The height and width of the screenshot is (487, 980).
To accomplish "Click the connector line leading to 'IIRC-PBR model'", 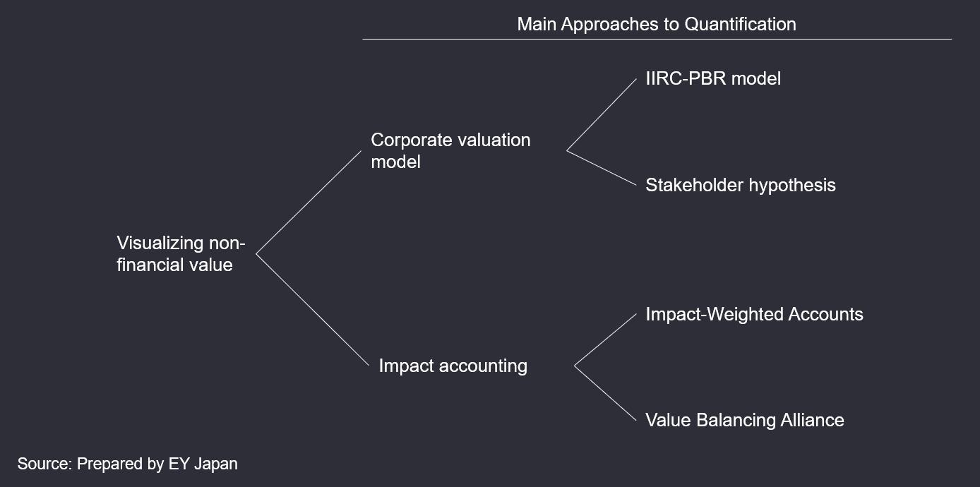I will 602,114.
